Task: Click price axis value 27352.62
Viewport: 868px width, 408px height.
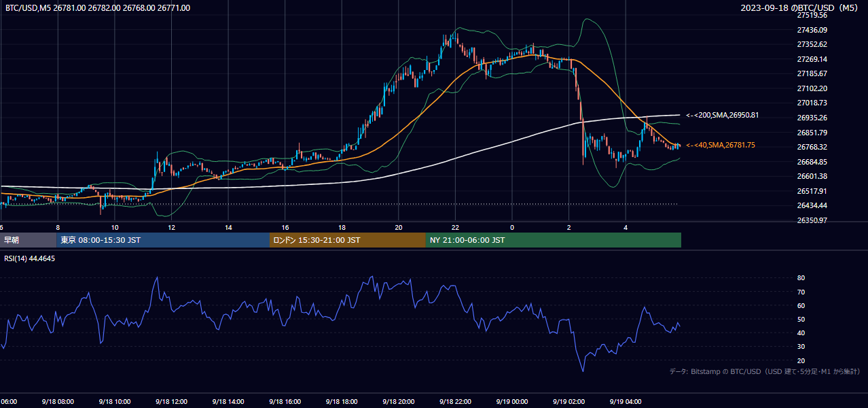Action: pyautogui.click(x=812, y=44)
